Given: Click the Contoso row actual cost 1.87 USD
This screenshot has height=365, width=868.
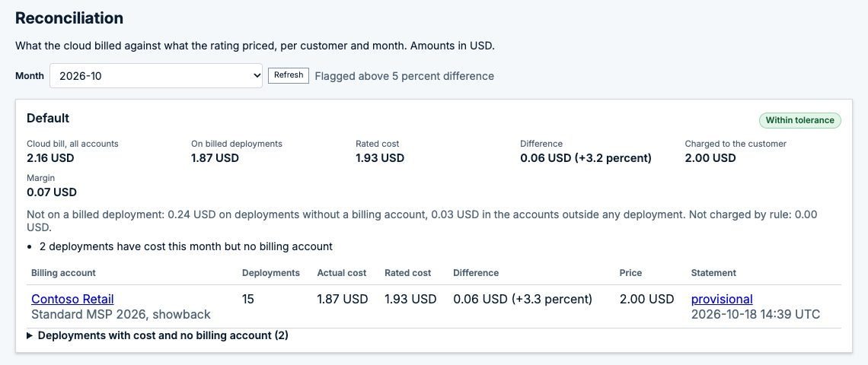Looking at the screenshot, I should point(342,299).
